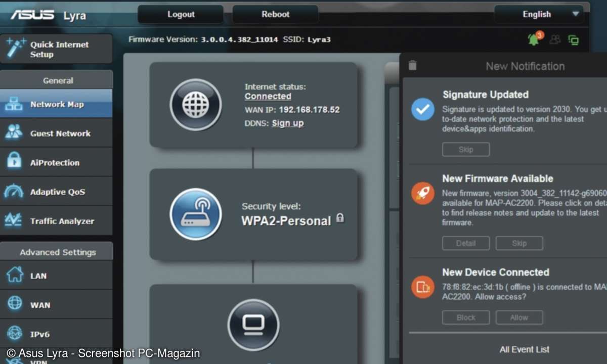Skip the Signature Updated notification
The height and width of the screenshot is (364, 607).
pos(466,150)
